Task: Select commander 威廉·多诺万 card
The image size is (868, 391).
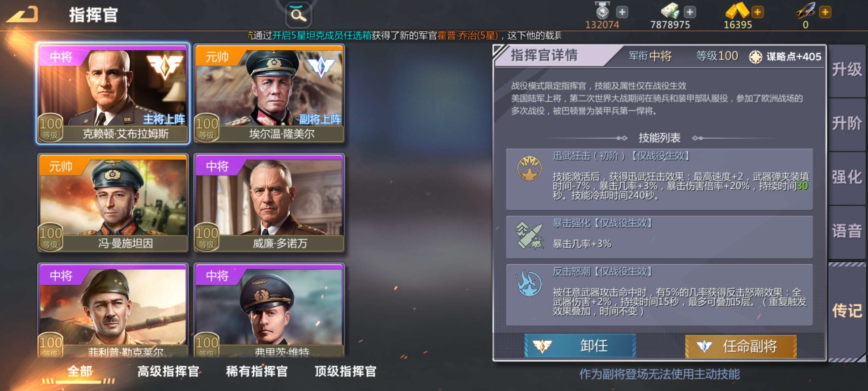Action: point(269,203)
